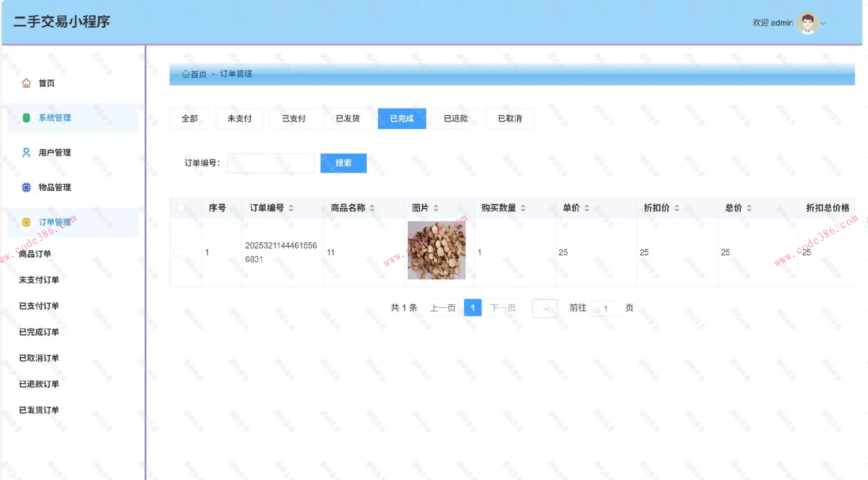Check the select-all checkbox in table header
Screen dimensions: 868x480
[x=181, y=207]
